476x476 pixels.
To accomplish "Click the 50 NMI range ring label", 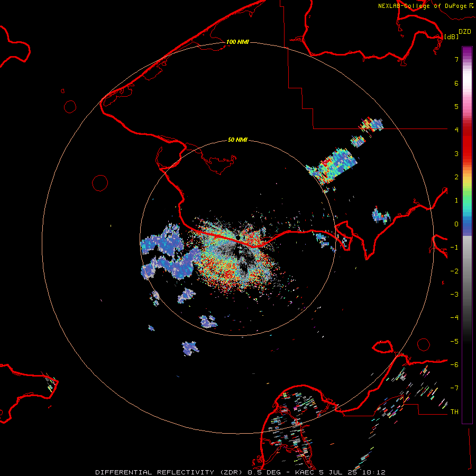I will pos(237,140).
